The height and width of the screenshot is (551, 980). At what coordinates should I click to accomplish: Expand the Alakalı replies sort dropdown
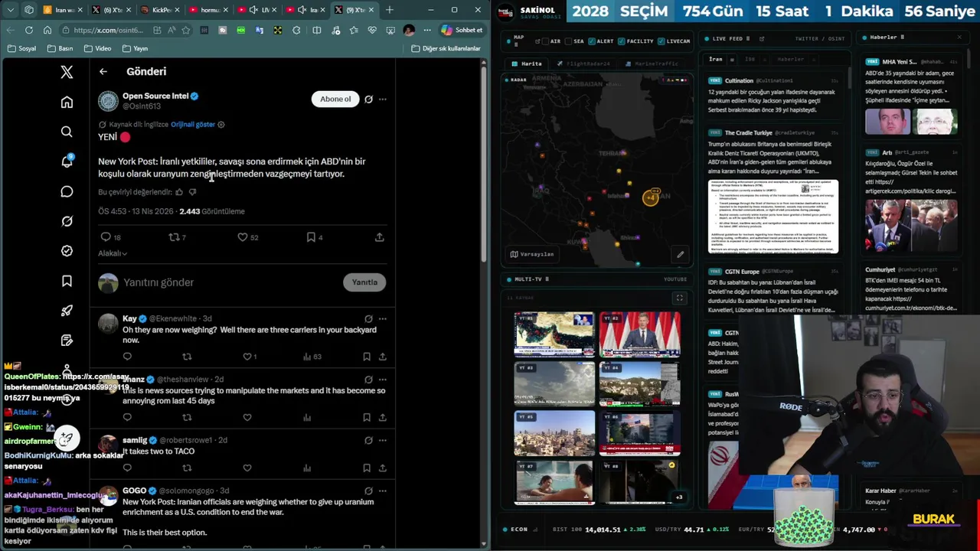point(113,253)
